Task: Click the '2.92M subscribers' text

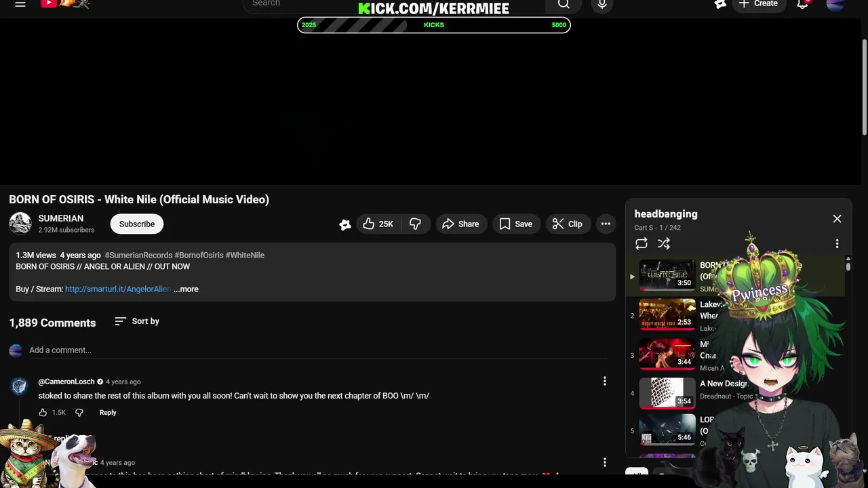Action: coord(66,230)
